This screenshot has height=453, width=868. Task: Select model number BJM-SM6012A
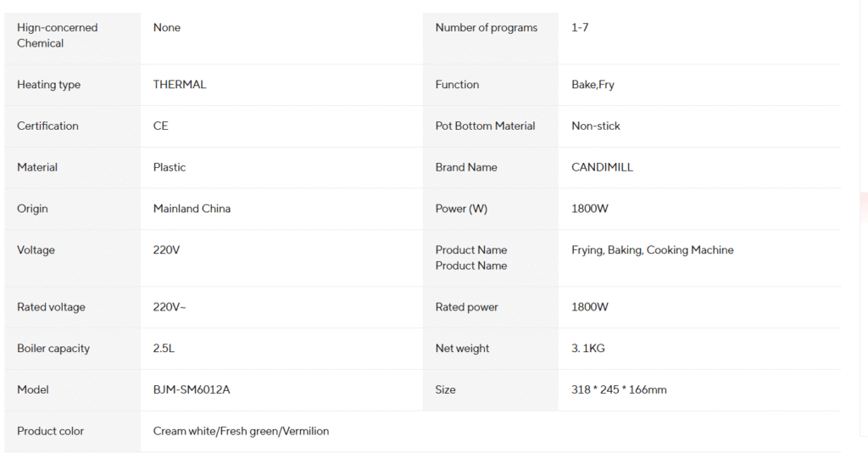click(192, 390)
